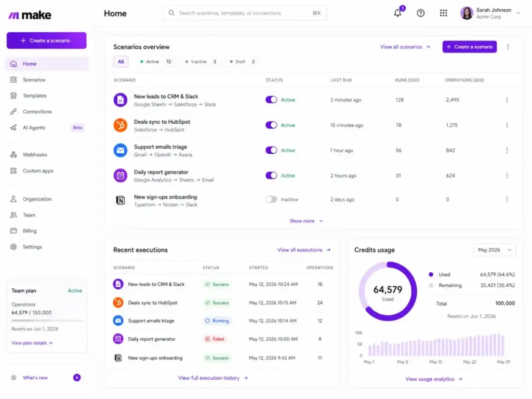Viewport: 532px width, 399px height.
Task: Click the credits usage donut chart
Action: (x=388, y=291)
